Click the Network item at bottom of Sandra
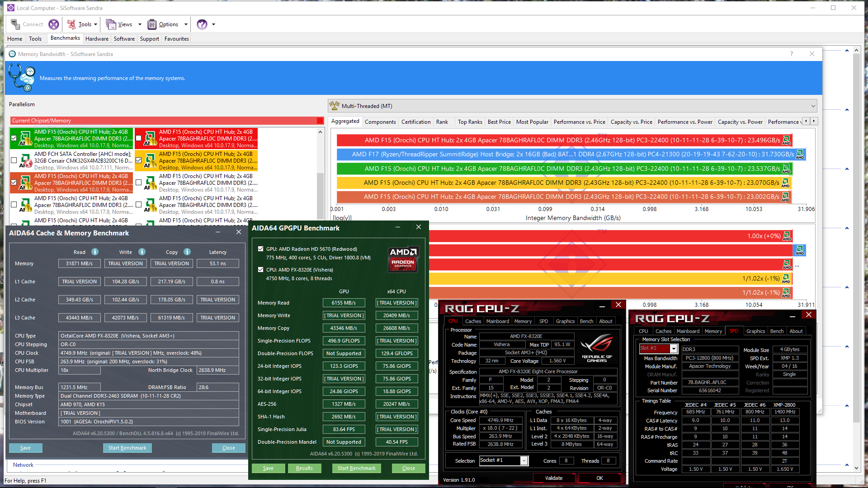The height and width of the screenshot is (488, 868). (24, 465)
